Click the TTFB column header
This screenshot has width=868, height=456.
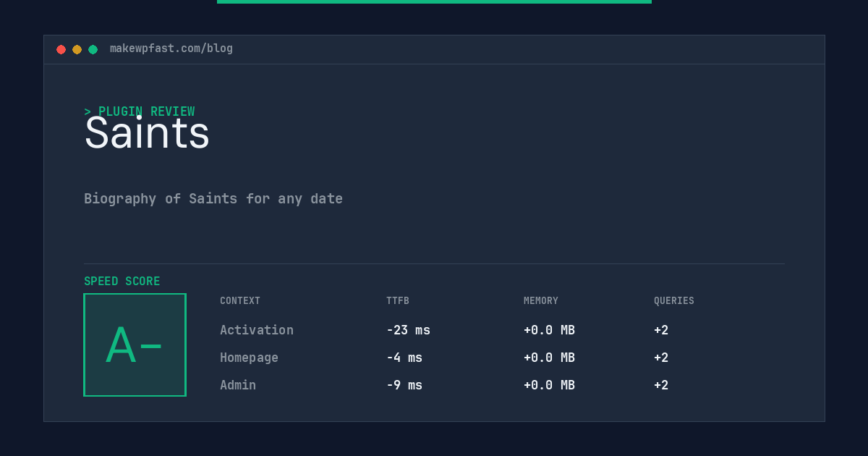pyautogui.click(x=398, y=301)
